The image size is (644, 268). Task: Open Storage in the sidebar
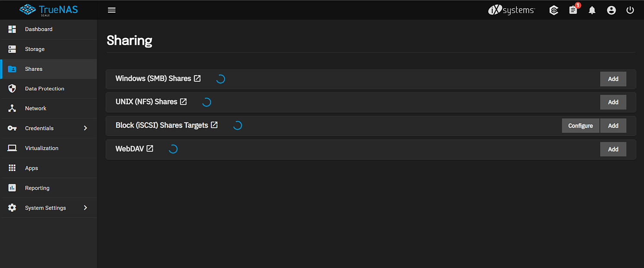click(x=35, y=49)
